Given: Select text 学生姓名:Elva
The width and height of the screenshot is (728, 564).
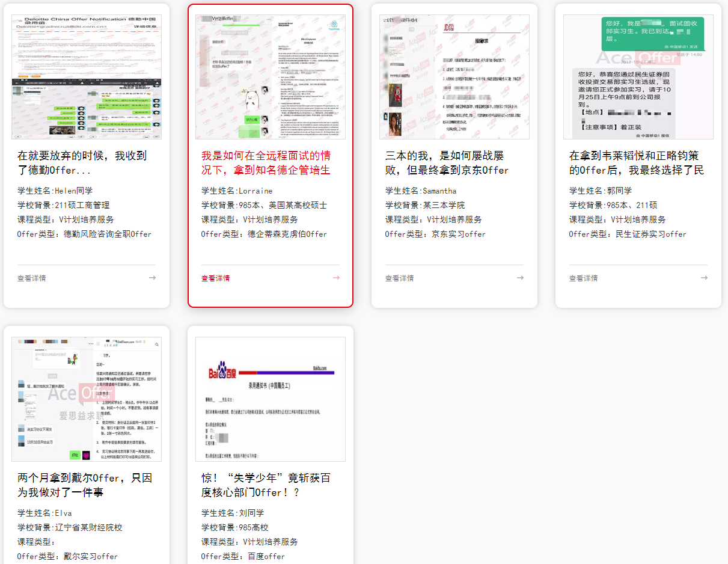Looking at the screenshot, I should (44, 513).
